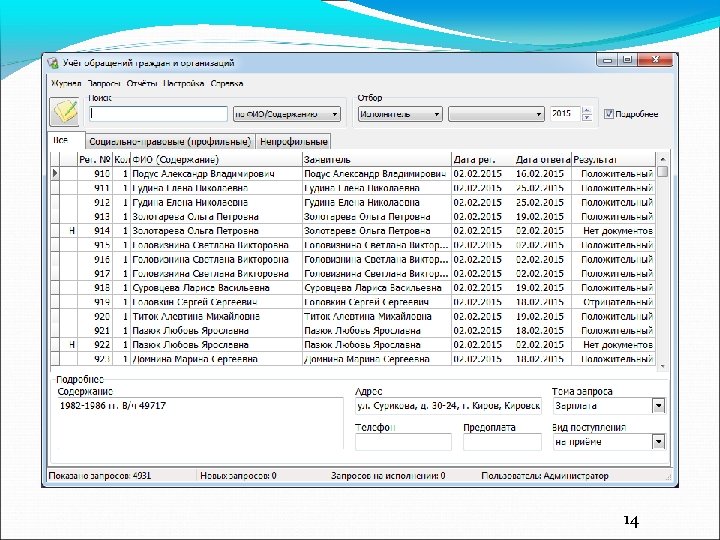Click the table scrollbar down arrow

663,366
